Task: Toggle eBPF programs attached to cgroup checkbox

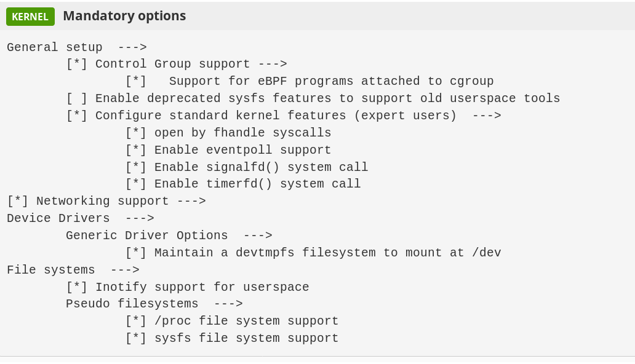Action: [x=135, y=81]
